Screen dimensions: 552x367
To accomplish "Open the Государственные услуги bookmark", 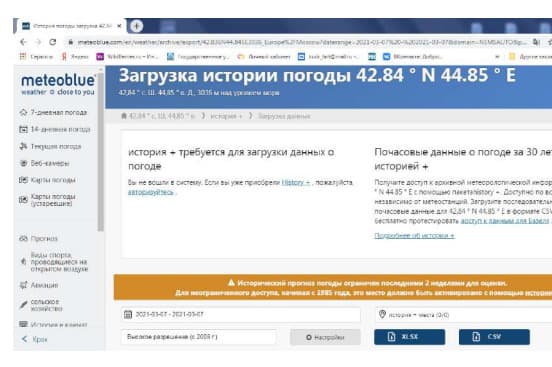I will tap(198, 56).
